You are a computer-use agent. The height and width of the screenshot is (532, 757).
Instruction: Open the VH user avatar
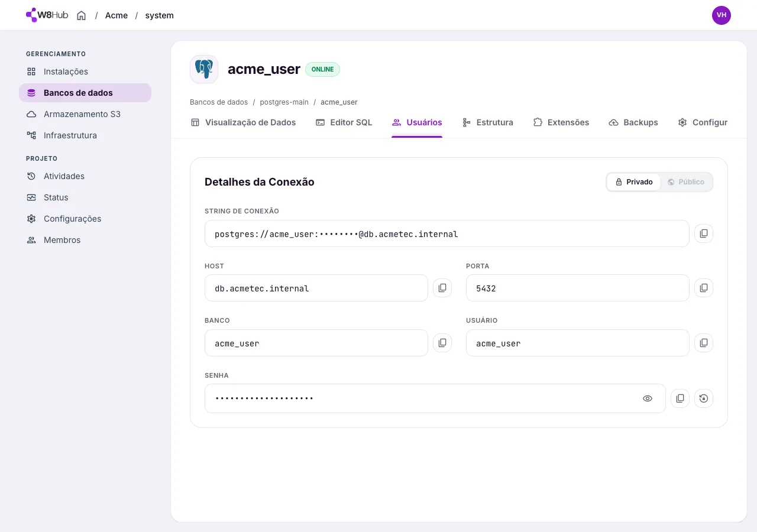coord(722,15)
